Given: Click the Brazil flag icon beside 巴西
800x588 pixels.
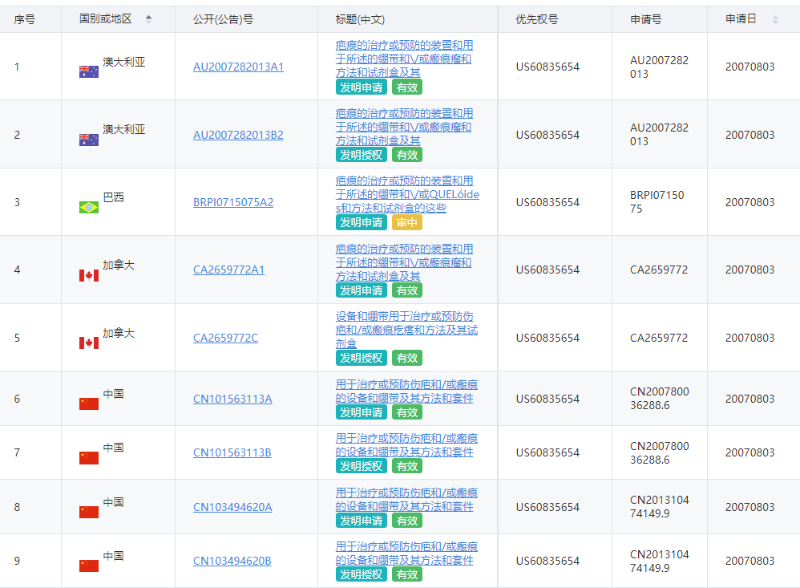Looking at the screenshot, I should (89, 207).
